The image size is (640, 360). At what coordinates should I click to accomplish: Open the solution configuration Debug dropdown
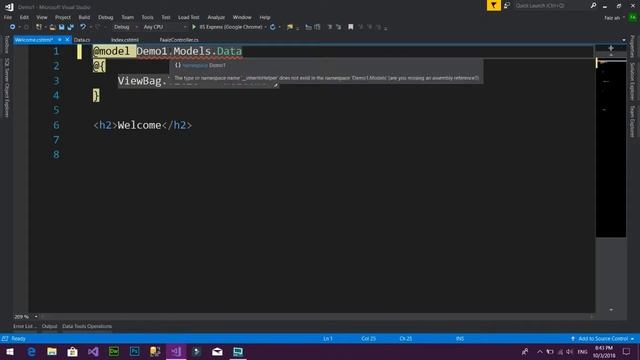[x=125, y=27]
